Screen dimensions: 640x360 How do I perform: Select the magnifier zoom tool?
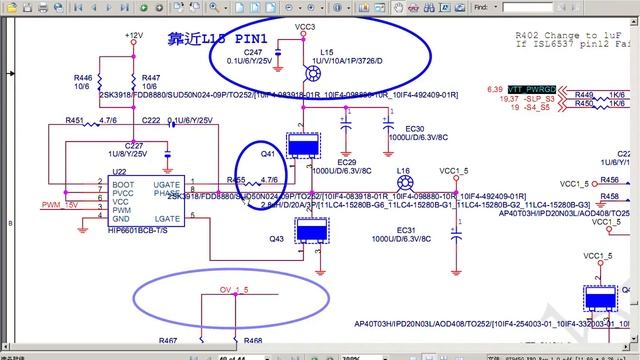point(213,7)
